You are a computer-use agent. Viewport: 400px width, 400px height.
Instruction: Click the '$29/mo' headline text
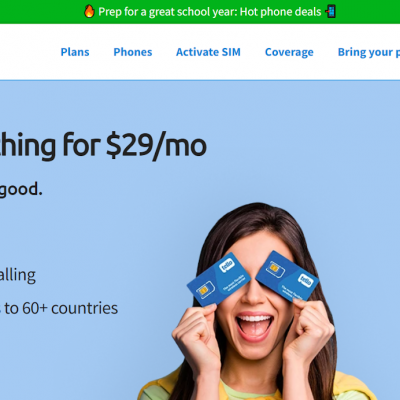click(156, 146)
